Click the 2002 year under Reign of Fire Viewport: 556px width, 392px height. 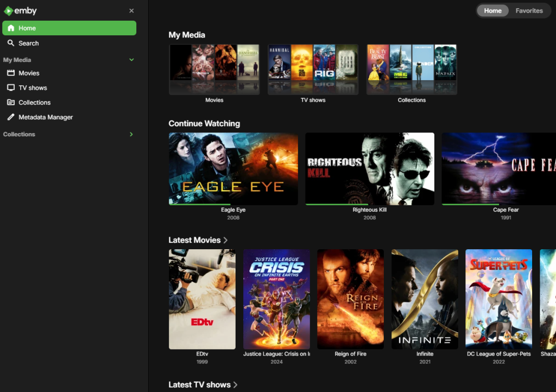coord(350,362)
